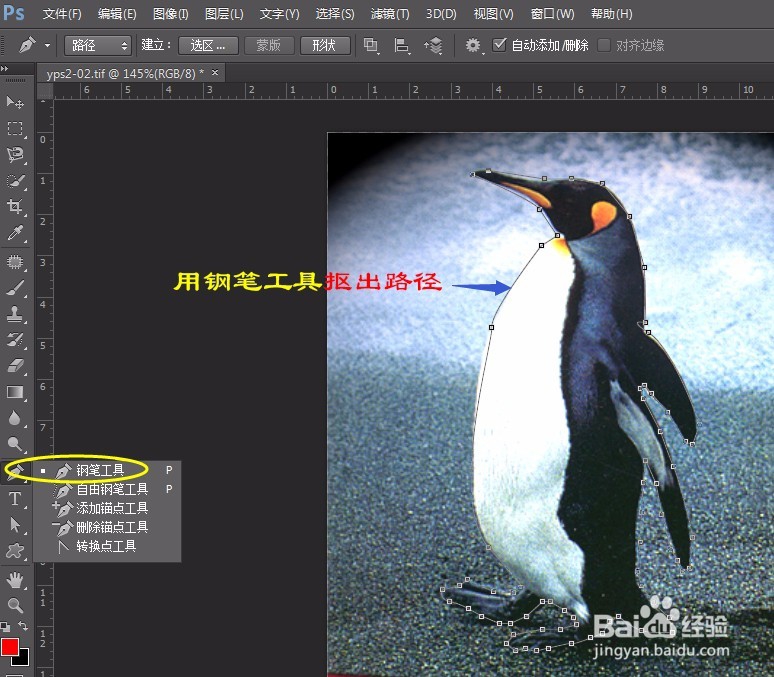Open the 帮助(H) menu
The height and width of the screenshot is (677, 774).
612,14
